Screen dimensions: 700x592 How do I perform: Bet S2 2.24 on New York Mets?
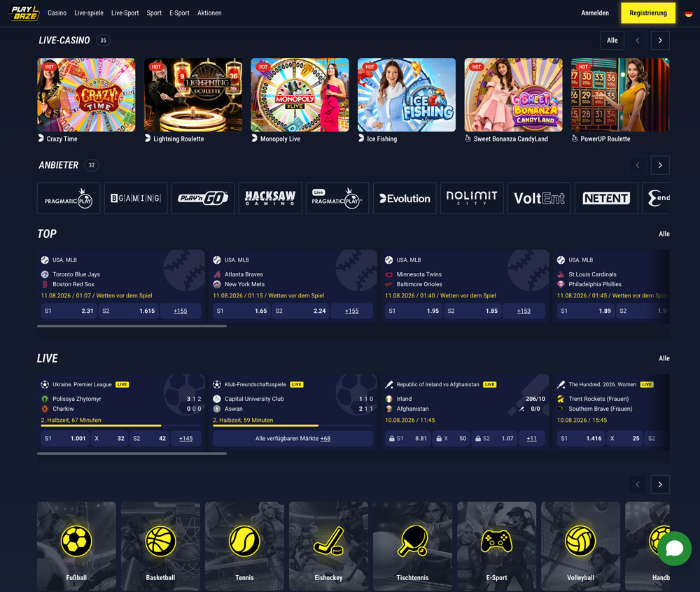click(300, 311)
